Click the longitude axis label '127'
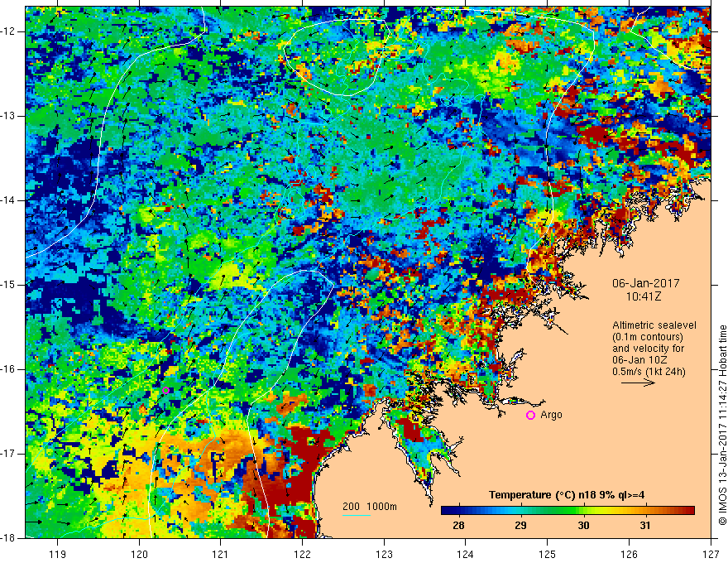 711,554
